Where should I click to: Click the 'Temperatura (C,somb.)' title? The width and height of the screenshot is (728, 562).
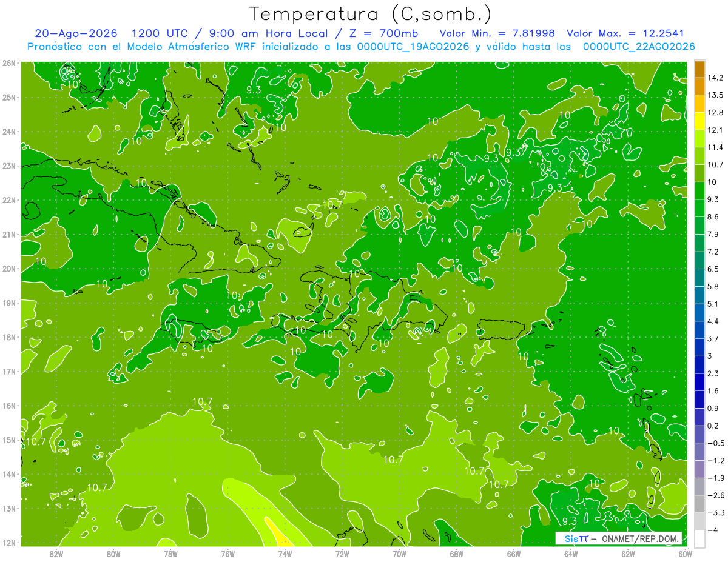click(x=371, y=13)
